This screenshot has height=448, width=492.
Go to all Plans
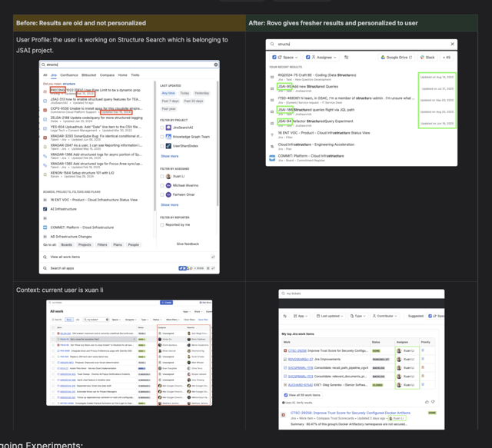pyautogui.click(x=118, y=244)
